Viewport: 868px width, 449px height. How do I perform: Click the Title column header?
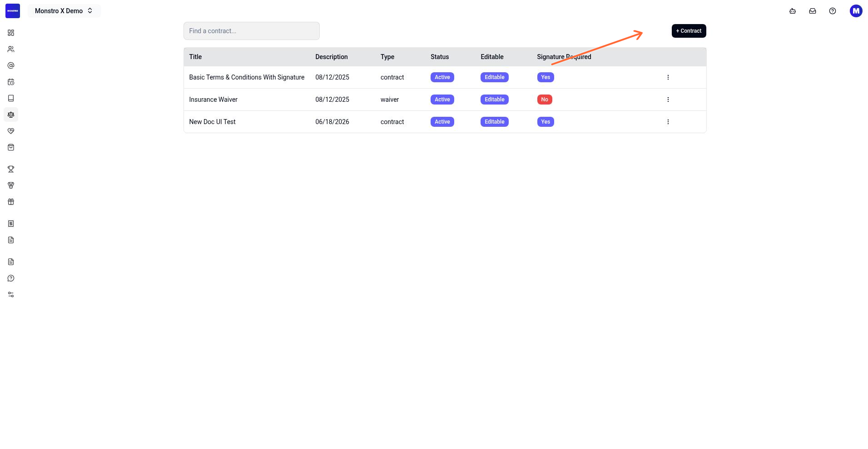point(195,57)
